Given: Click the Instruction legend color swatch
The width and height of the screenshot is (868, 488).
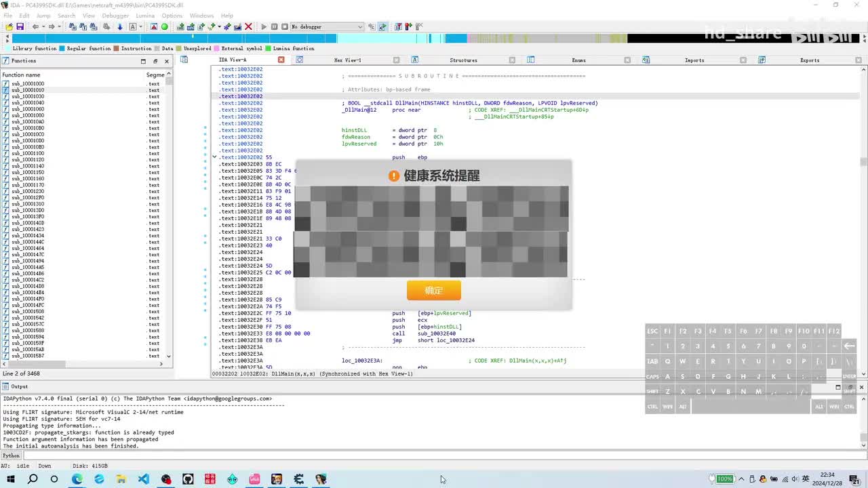Looking at the screenshot, I should tap(117, 49).
